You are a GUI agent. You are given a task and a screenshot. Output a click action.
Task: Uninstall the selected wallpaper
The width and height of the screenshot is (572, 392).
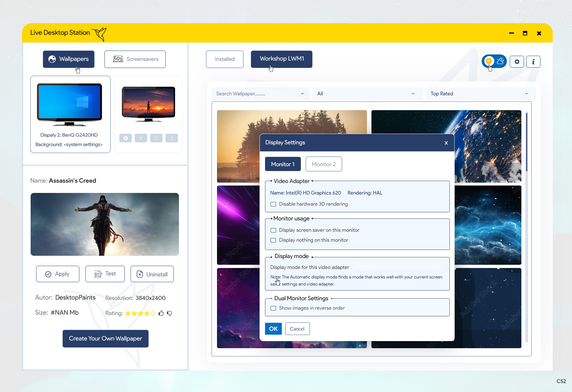[152, 274]
